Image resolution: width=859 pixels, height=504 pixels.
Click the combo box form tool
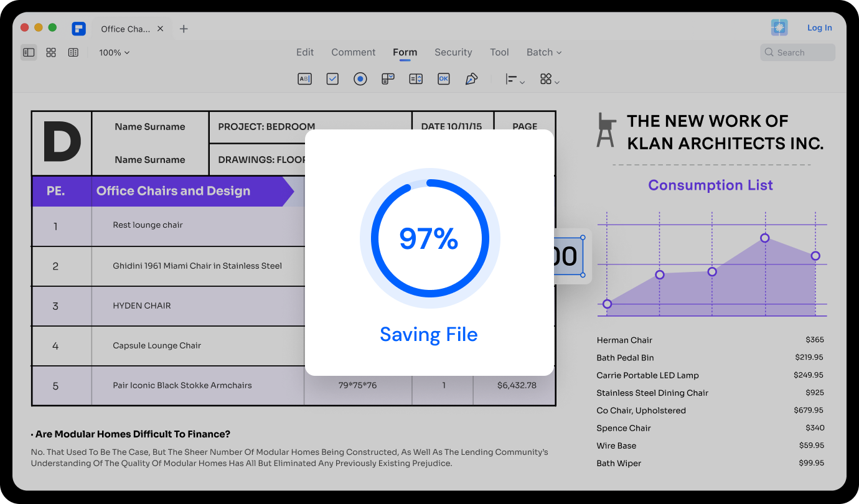[388, 79]
